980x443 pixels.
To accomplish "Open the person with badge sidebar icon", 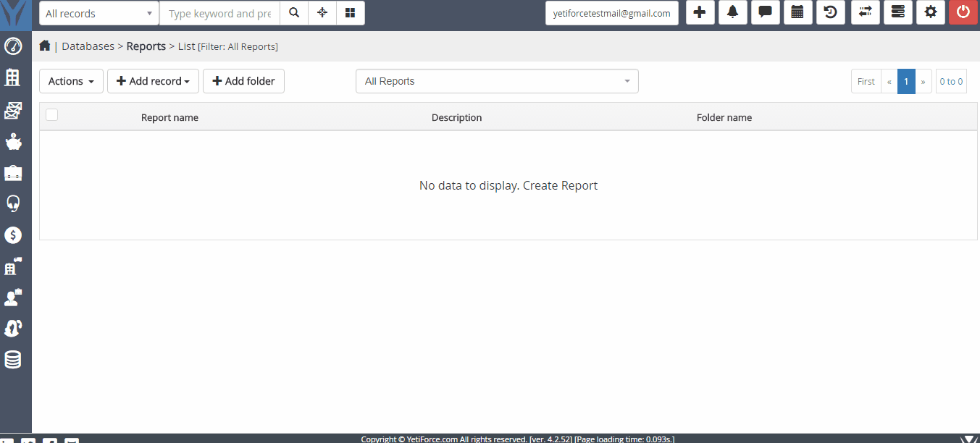I will coord(13,298).
